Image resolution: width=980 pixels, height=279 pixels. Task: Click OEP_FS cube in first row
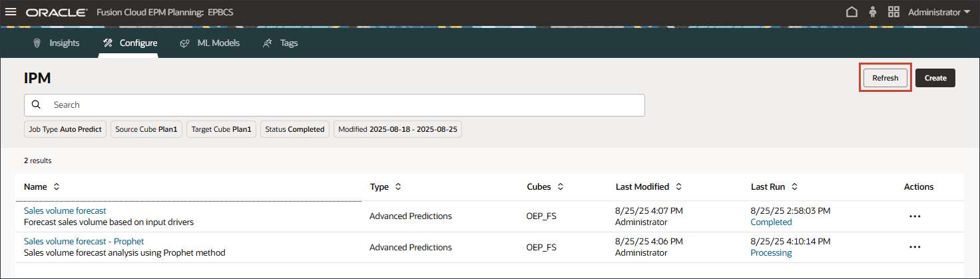541,216
